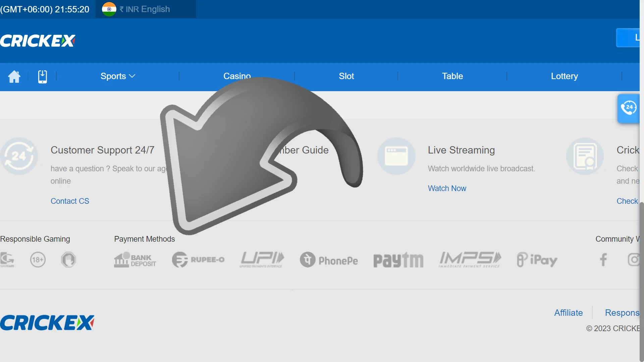The image size is (644, 362).
Task: Select the Paytm payment logo
Action: (x=398, y=260)
